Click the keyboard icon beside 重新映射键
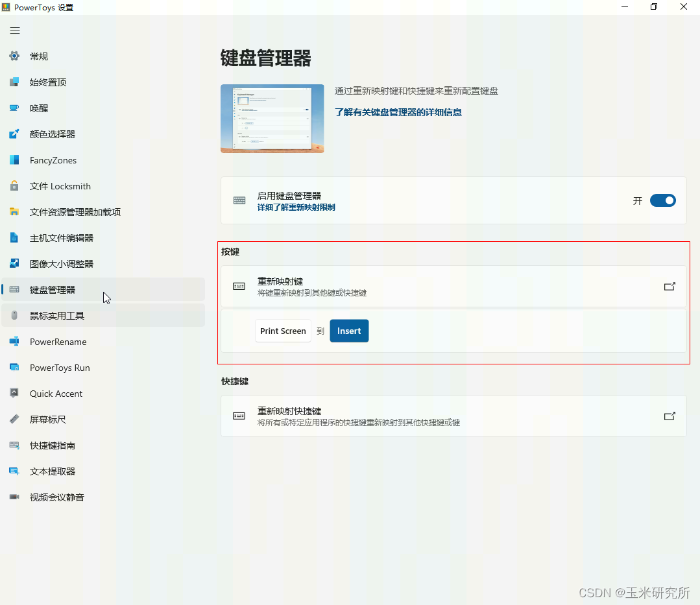 [239, 287]
